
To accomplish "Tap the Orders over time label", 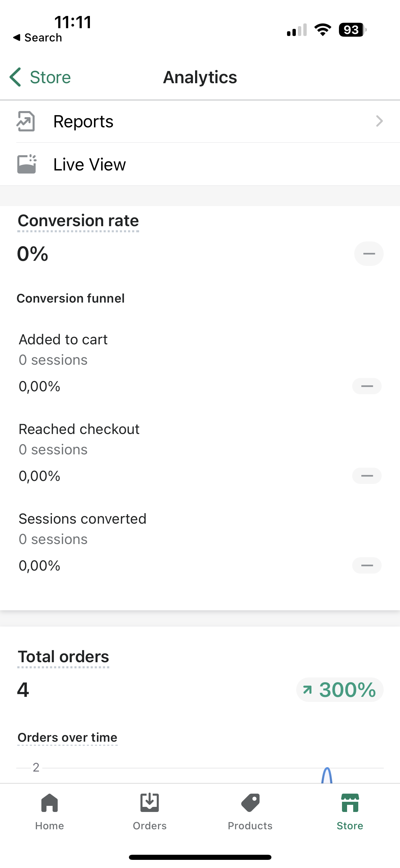I will pyautogui.click(x=67, y=738).
